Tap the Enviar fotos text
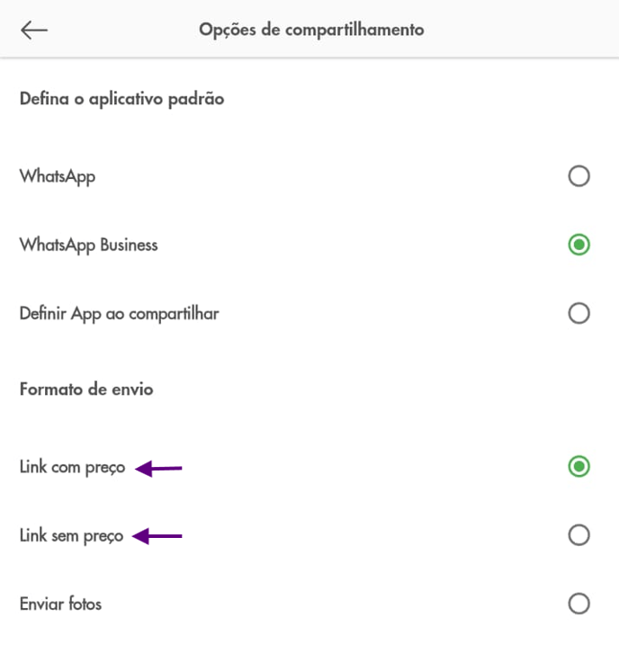The width and height of the screenshot is (619, 672). point(60,604)
